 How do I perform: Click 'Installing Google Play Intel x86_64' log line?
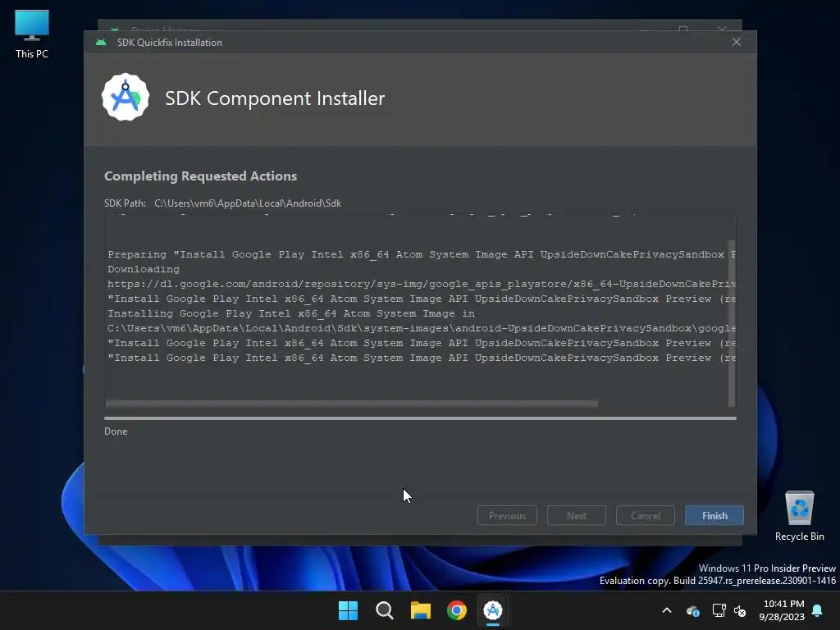[291, 313]
